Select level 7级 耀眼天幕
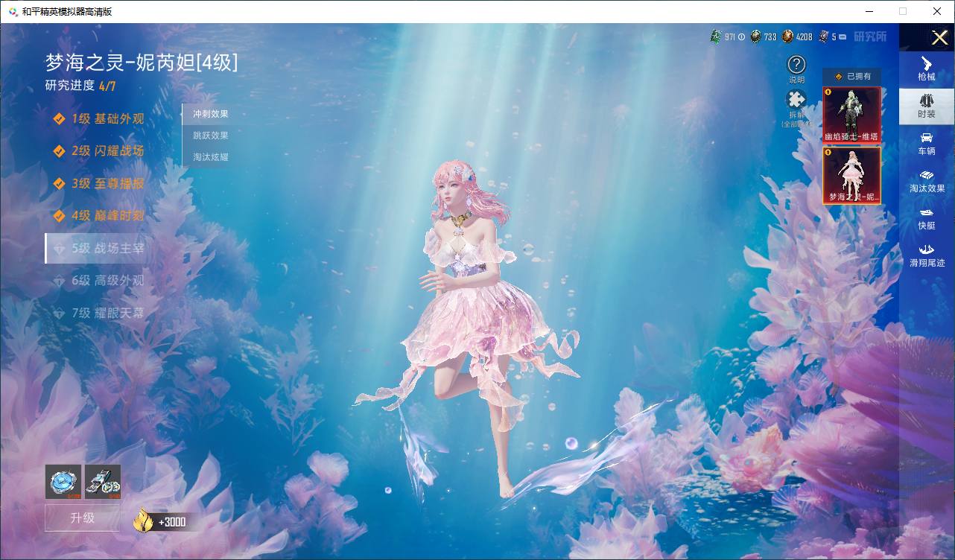This screenshot has height=560, width=955. (x=98, y=313)
